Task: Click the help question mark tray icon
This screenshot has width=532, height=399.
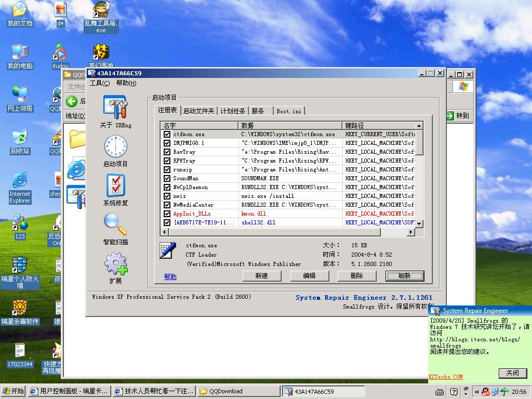Action: (x=454, y=392)
